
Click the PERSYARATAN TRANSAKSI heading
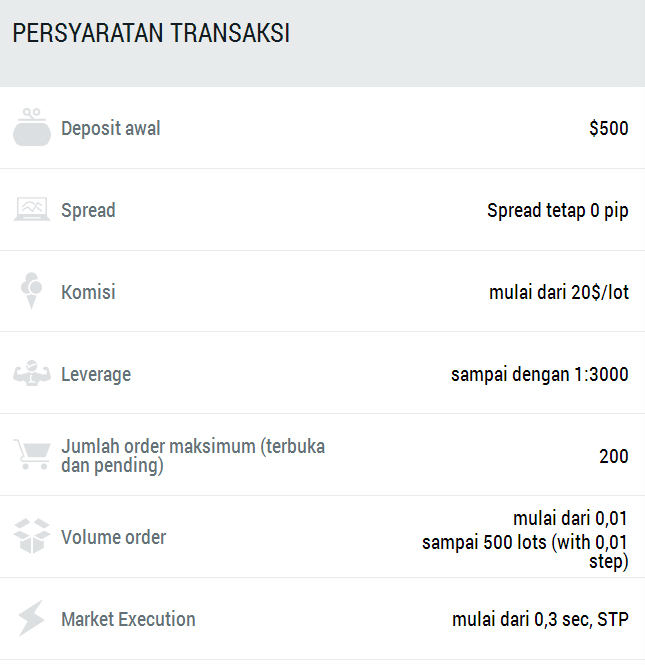151,33
